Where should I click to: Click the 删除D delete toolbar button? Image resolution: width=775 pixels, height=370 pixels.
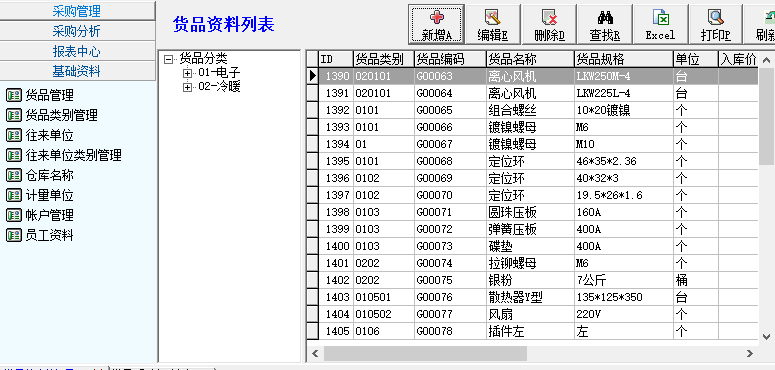click(549, 24)
